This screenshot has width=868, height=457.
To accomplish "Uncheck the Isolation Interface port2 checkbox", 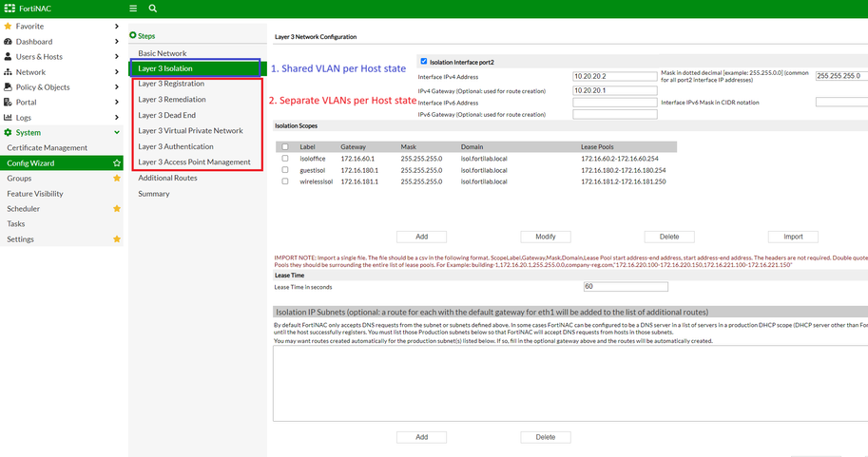I will 424,62.
